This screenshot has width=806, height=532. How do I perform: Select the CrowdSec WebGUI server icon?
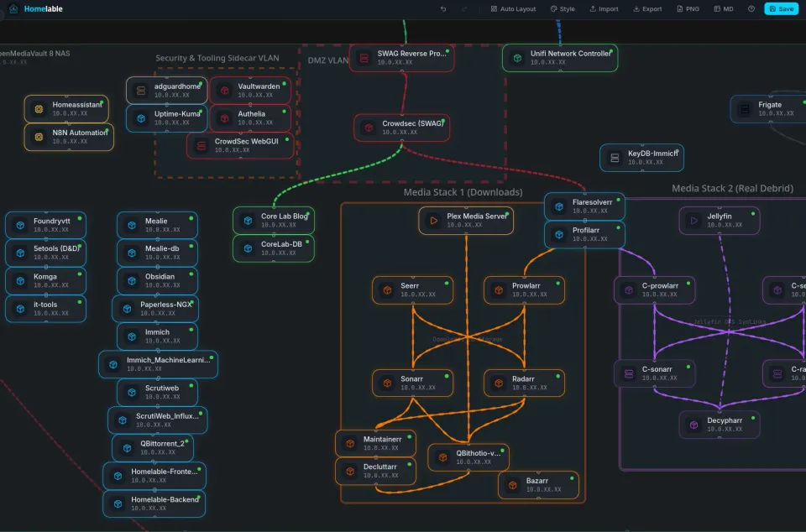click(x=201, y=146)
